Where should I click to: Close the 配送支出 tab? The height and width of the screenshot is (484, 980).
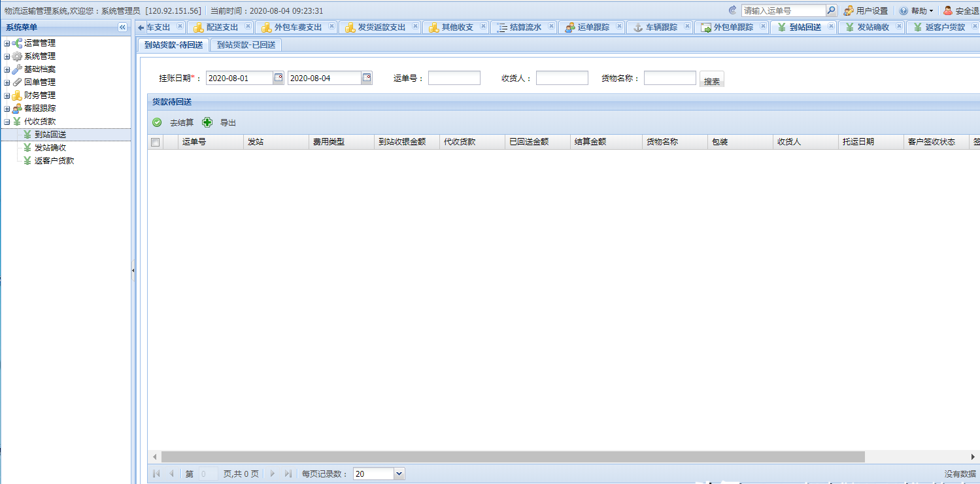point(248,26)
